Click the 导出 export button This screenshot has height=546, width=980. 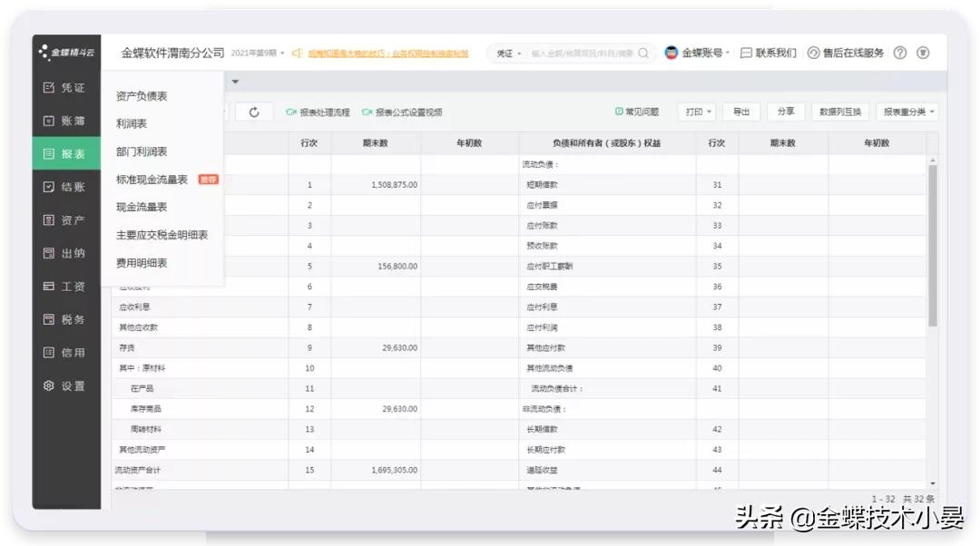(x=741, y=112)
